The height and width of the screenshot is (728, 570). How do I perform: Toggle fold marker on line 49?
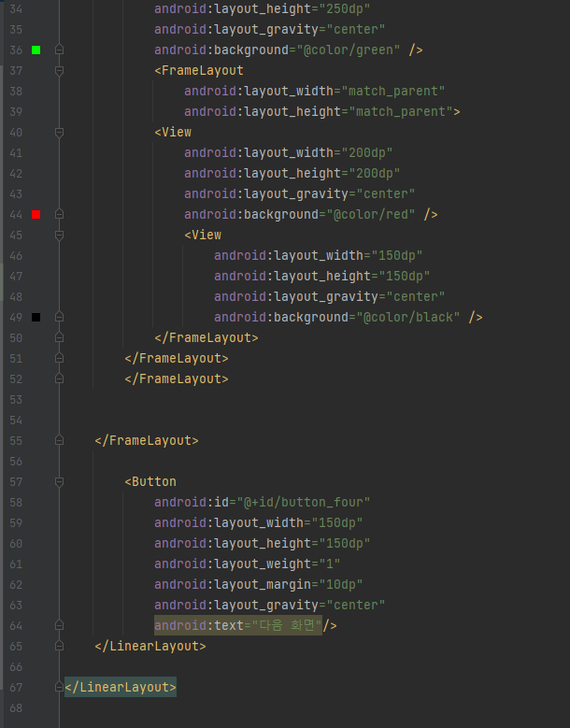tap(59, 317)
